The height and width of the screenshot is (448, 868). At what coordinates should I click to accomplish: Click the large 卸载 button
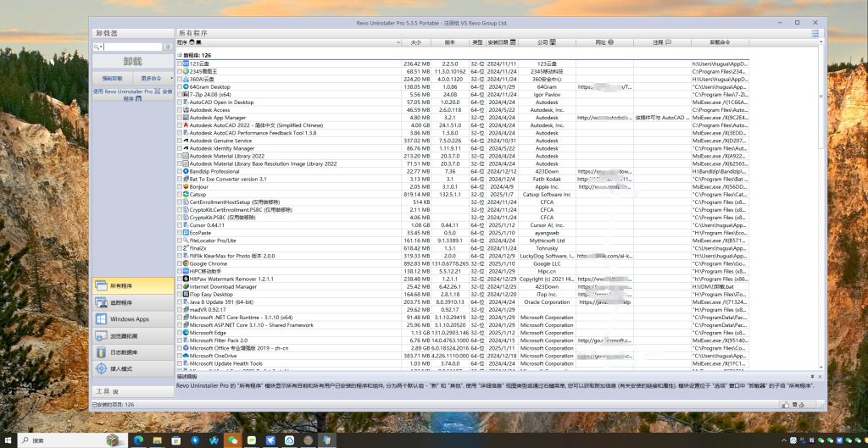[x=132, y=61]
